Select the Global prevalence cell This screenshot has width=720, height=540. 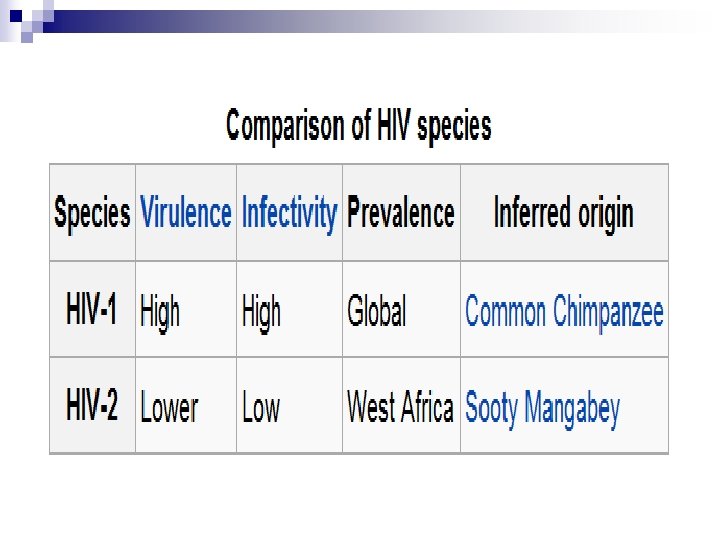[x=377, y=311]
